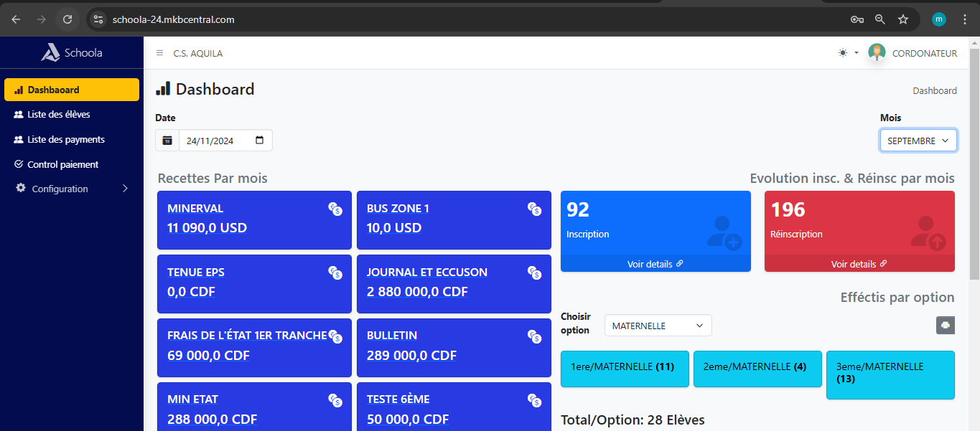Screen dimensions: 980x431
Task: Click the calendar icon beside the date field
Action: coord(167,141)
